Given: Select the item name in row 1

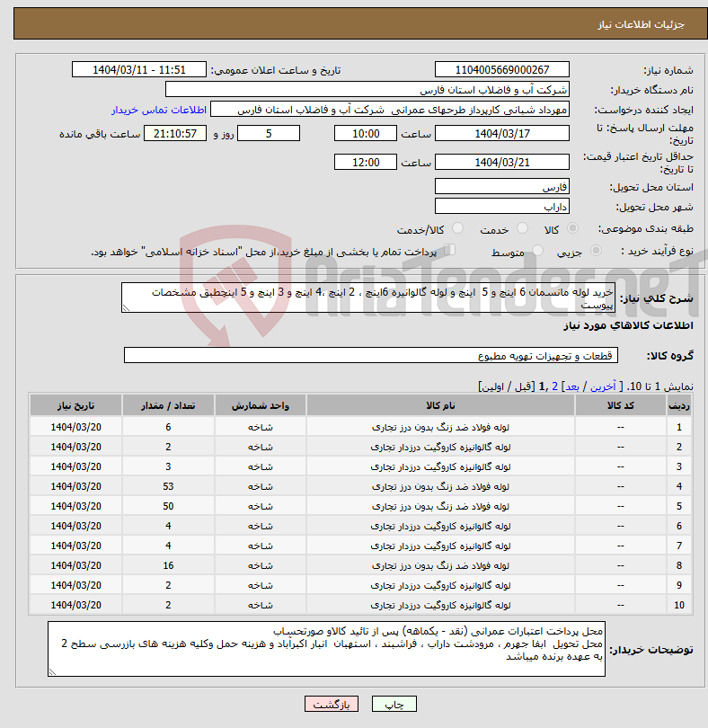Looking at the screenshot, I should (440, 427).
